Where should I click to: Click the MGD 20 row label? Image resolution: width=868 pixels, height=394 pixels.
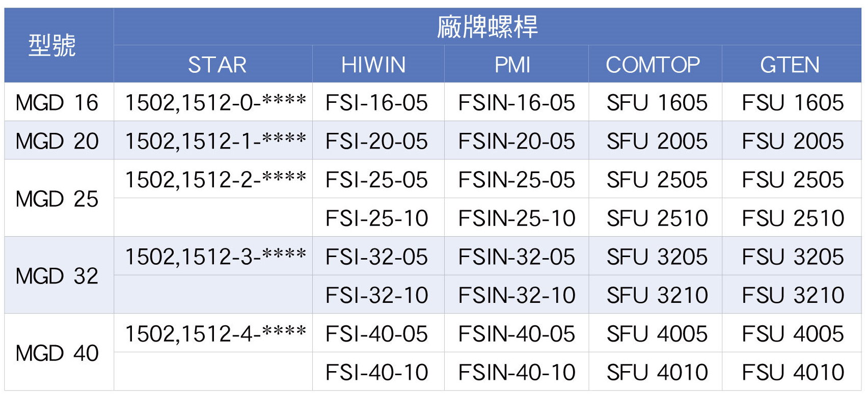(57, 141)
